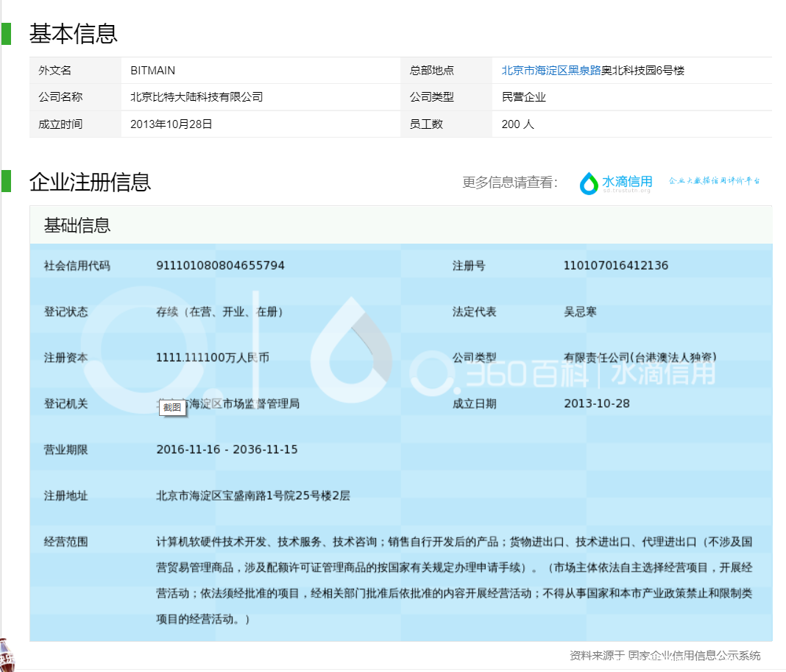The width and height of the screenshot is (786, 672).
Task: Click the 社会信用代码 label
Action: pyautogui.click(x=77, y=266)
